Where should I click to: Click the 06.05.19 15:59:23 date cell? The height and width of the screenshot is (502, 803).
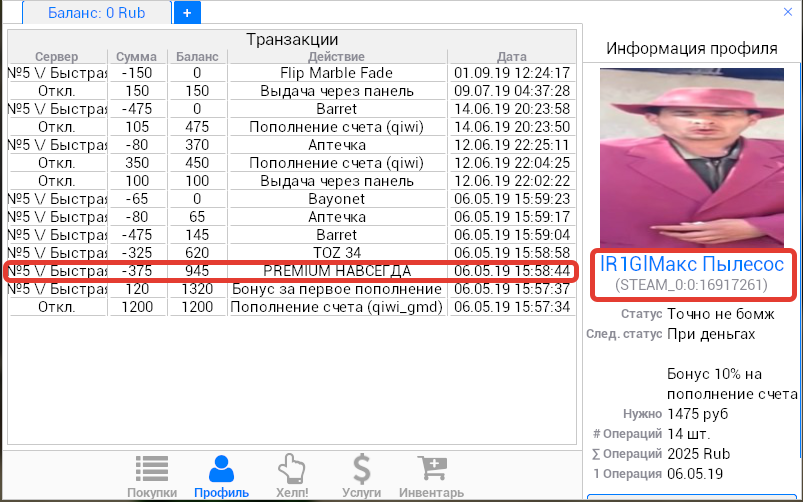point(512,199)
